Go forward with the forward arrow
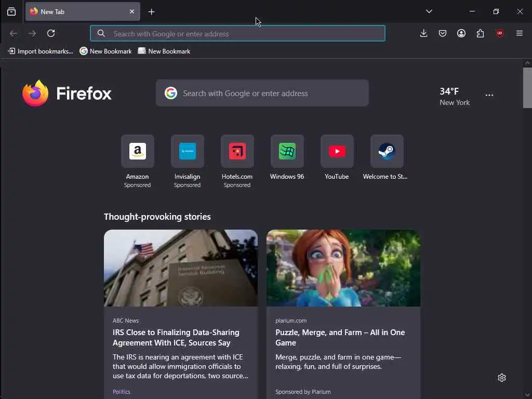 (x=32, y=33)
